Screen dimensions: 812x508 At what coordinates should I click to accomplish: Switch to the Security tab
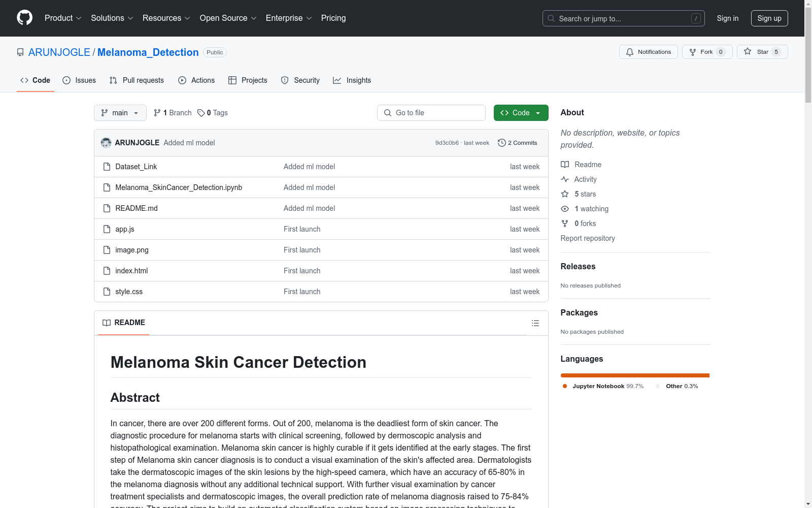(x=300, y=80)
